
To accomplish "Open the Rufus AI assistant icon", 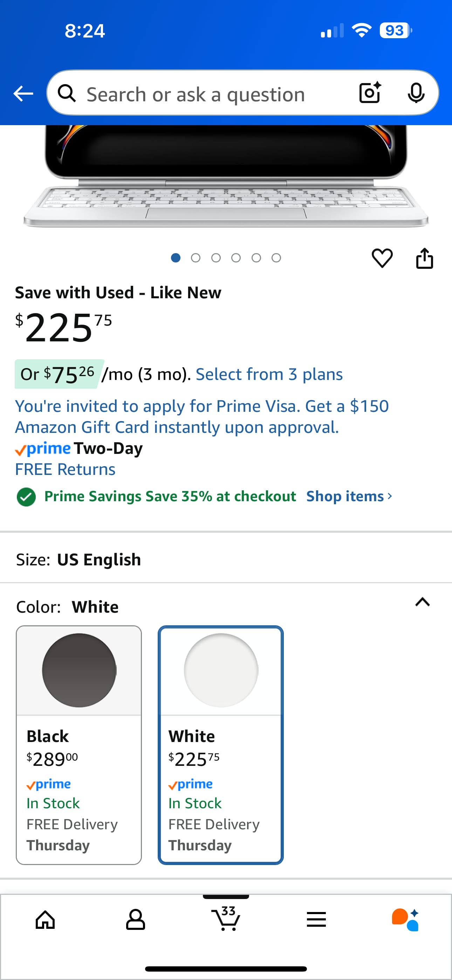I will click(406, 920).
